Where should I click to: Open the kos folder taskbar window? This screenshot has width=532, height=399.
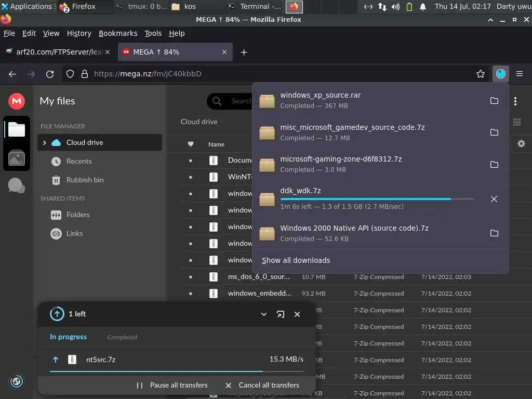197,6
